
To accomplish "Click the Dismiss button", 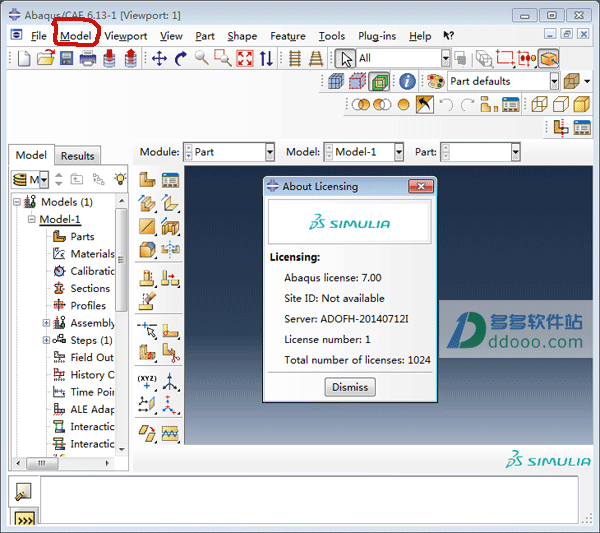I will 350,387.
